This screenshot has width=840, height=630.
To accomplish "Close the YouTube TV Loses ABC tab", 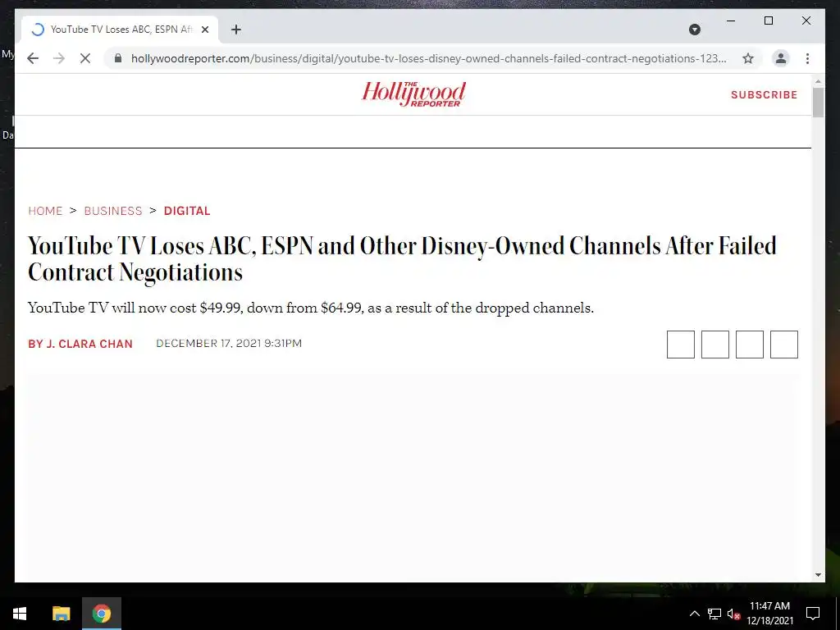I will coord(204,30).
